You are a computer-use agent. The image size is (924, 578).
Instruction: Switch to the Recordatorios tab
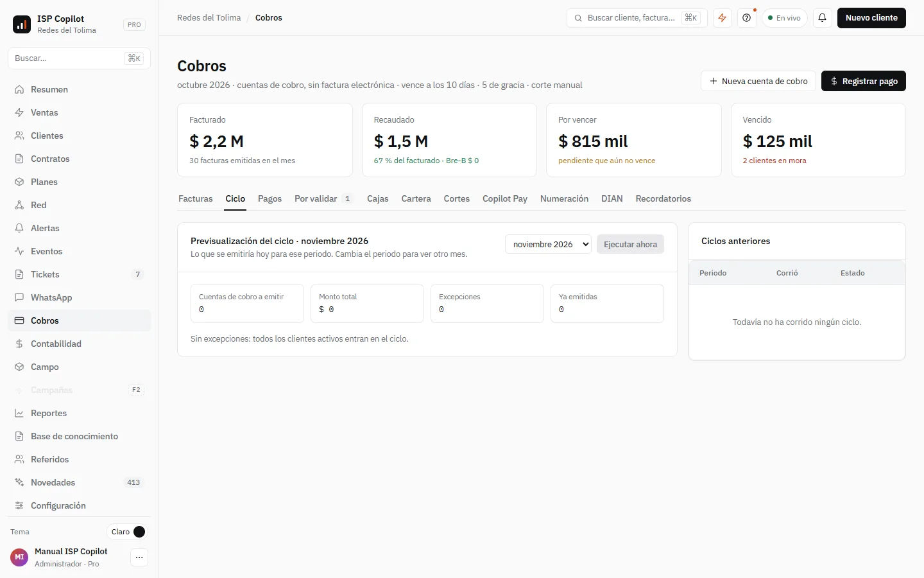(663, 198)
